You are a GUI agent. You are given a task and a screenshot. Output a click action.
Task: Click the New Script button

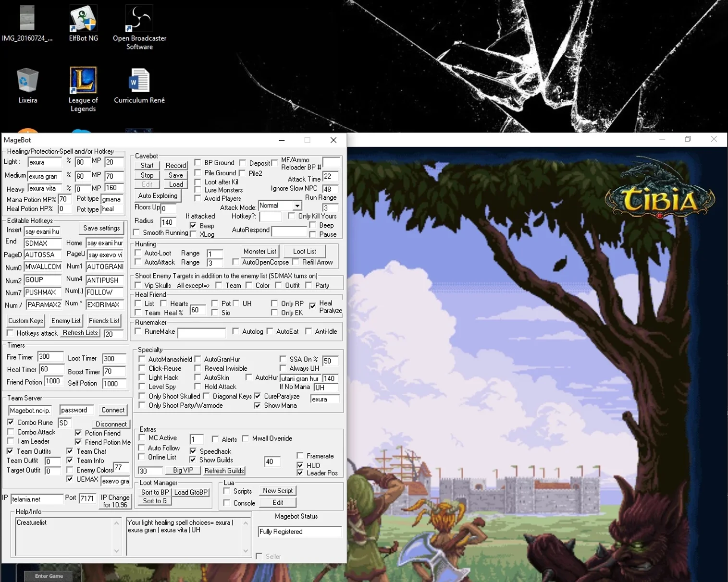pyautogui.click(x=278, y=491)
